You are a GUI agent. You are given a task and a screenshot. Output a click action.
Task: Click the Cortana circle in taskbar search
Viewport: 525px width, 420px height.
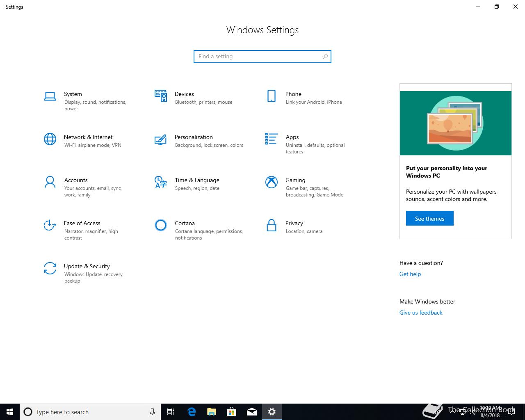click(x=28, y=412)
